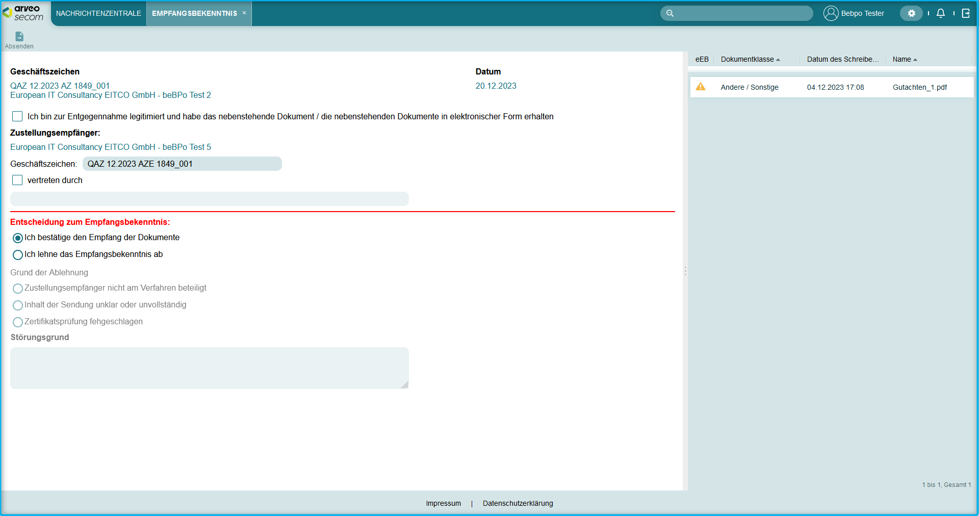Switch to the Nachrichtenzentrale tab
The width and height of the screenshot is (980, 516).
point(98,13)
